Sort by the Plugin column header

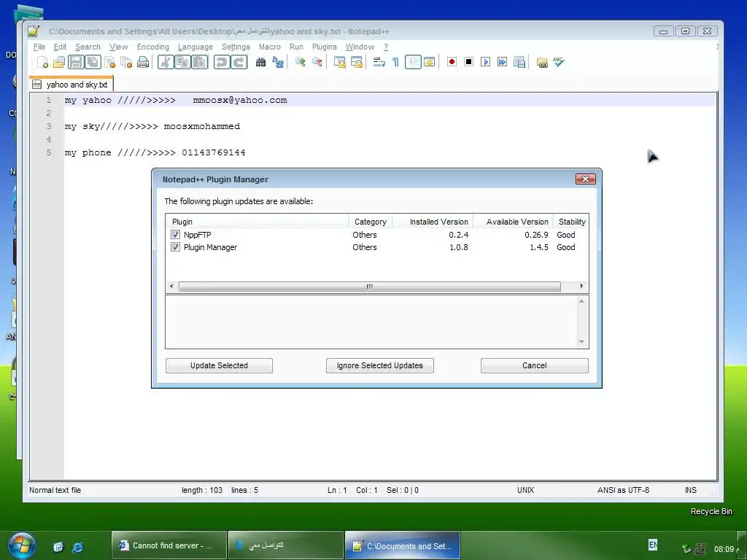258,222
